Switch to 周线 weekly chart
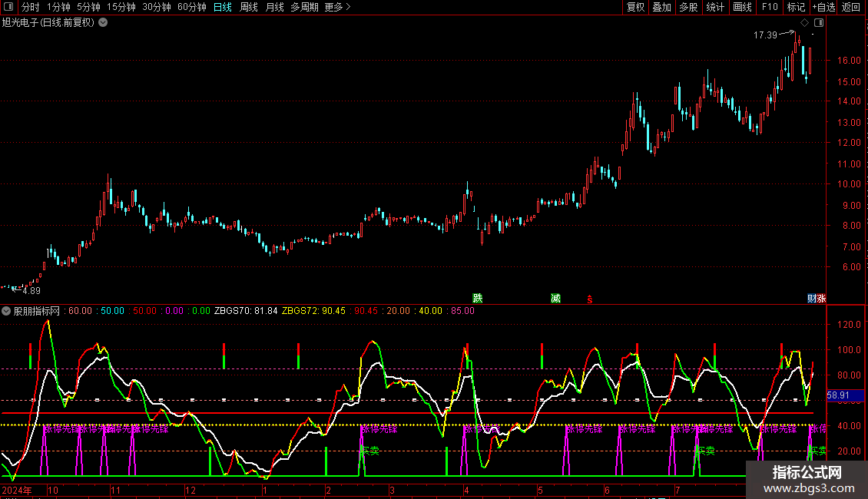The width and height of the screenshot is (868, 499). tap(249, 7)
